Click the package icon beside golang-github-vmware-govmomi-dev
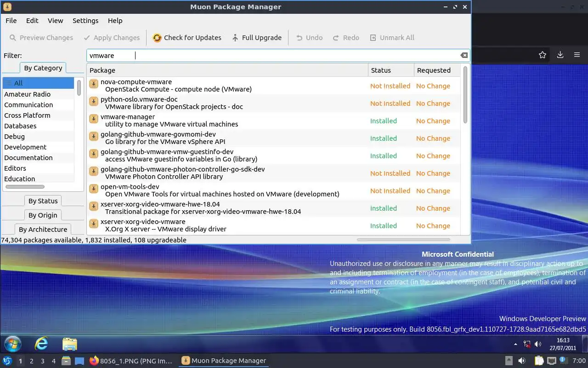This screenshot has width=588, height=368. (x=93, y=136)
